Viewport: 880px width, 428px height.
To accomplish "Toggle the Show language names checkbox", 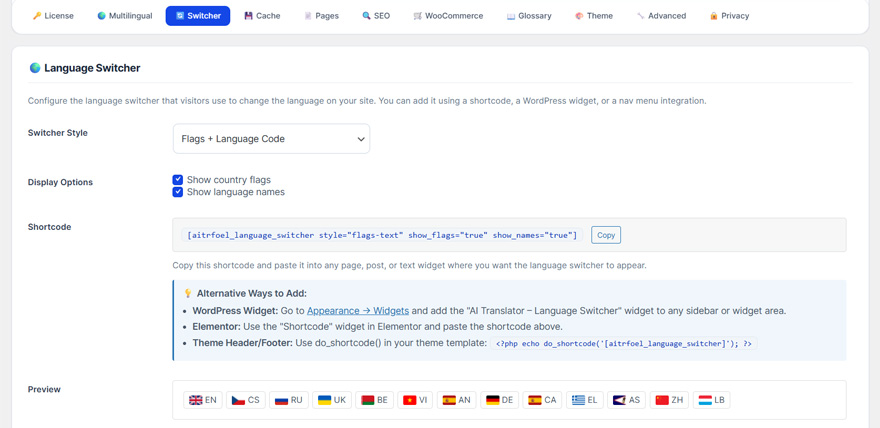I will point(178,192).
